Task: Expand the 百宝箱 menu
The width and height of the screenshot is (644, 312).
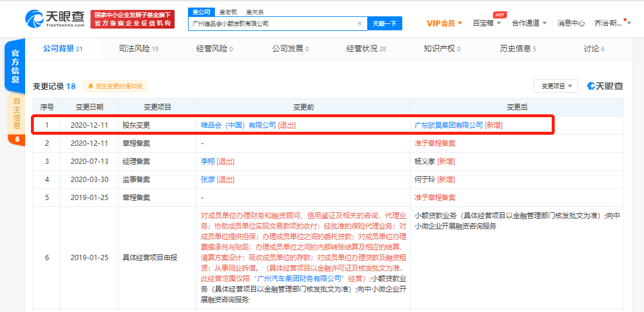Action: pos(486,23)
